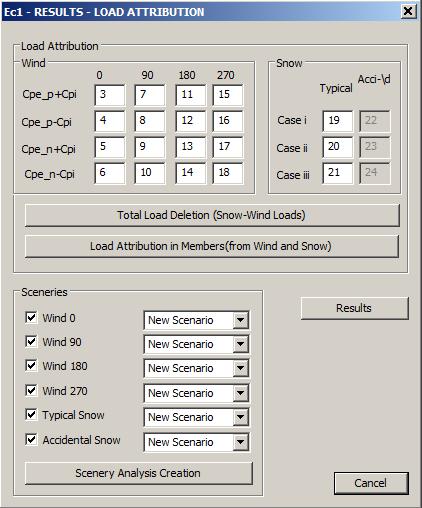The image size is (422, 508).
Task: Click the '270' wind column header
Action: (x=226, y=75)
